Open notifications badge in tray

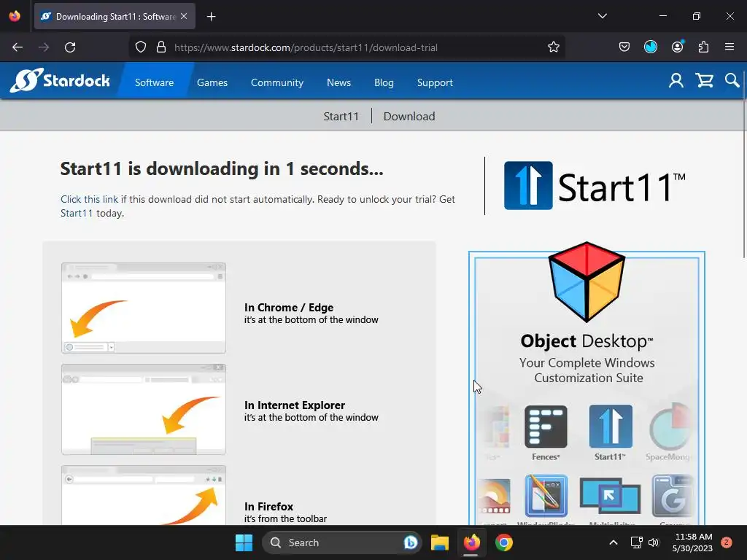[726, 542]
